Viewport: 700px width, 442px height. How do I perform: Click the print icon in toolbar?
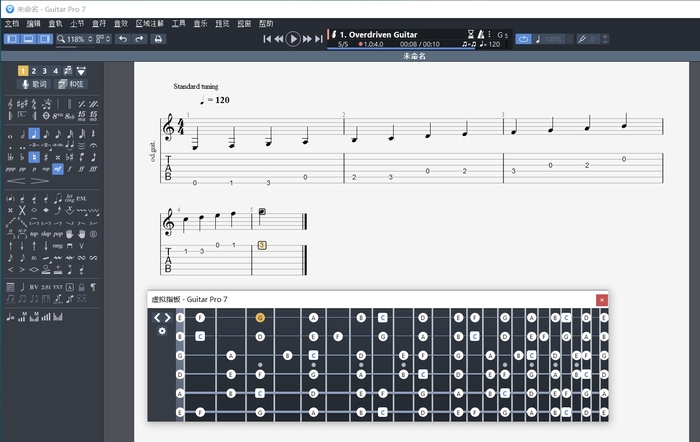[158, 39]
